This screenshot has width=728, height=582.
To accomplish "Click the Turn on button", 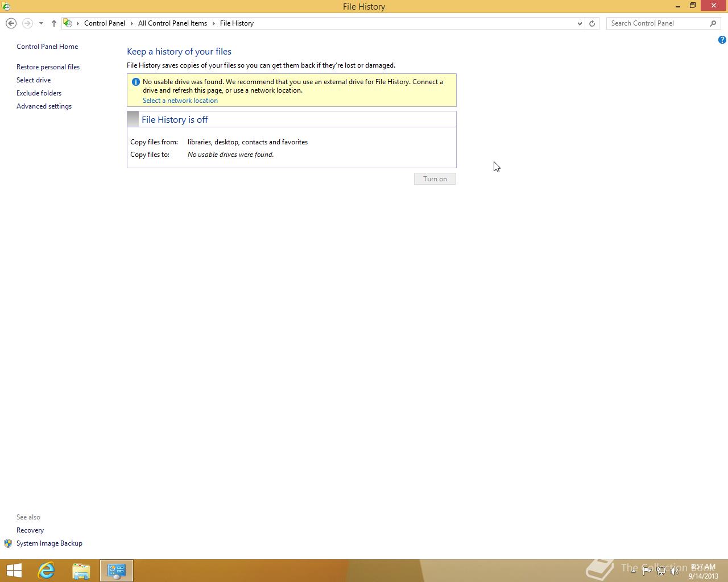I will (435, 179).
